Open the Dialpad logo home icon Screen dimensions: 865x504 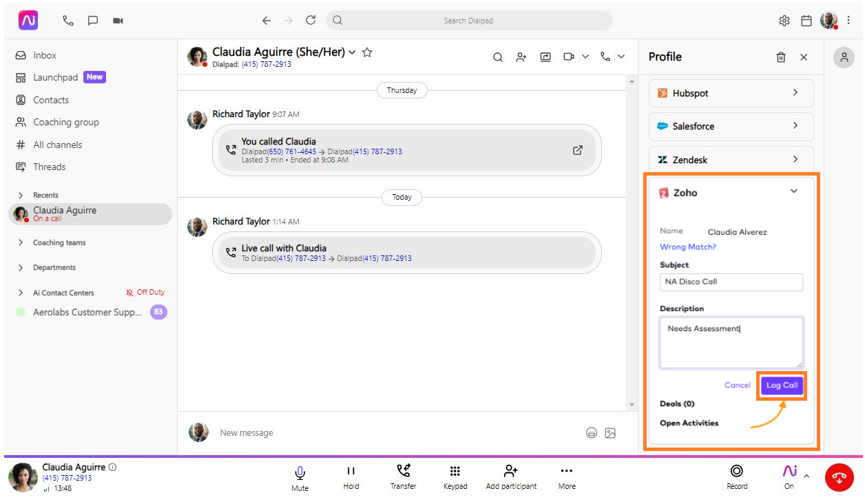click(28, 21)
